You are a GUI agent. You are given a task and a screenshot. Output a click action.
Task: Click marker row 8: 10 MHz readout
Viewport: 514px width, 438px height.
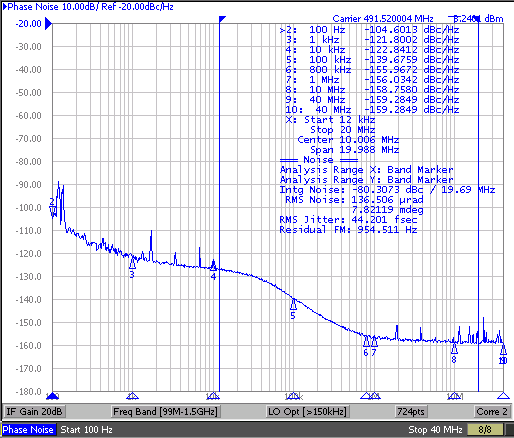372,90
